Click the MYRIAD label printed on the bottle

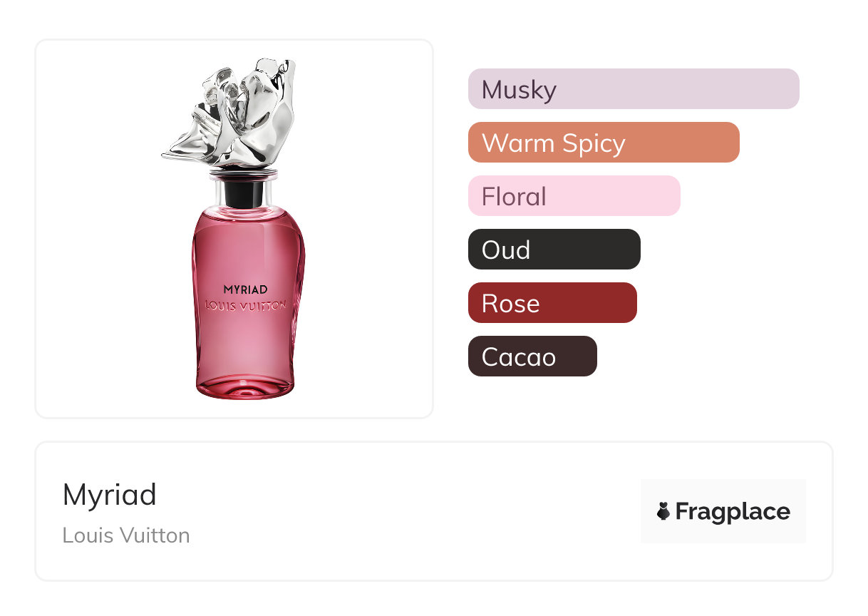pyautogui.click(x=245, y=289)
